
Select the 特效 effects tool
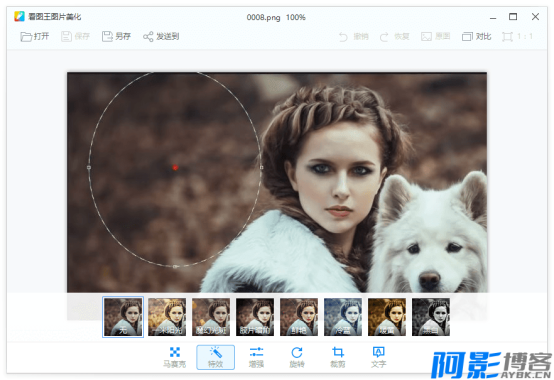pyautogui.click(x=216, y=357)
